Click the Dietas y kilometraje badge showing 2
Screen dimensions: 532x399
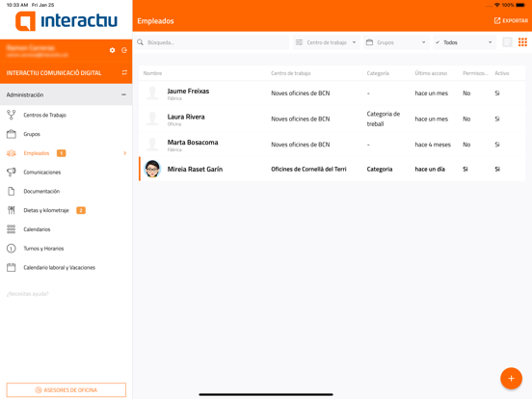[x=81, y=210]
